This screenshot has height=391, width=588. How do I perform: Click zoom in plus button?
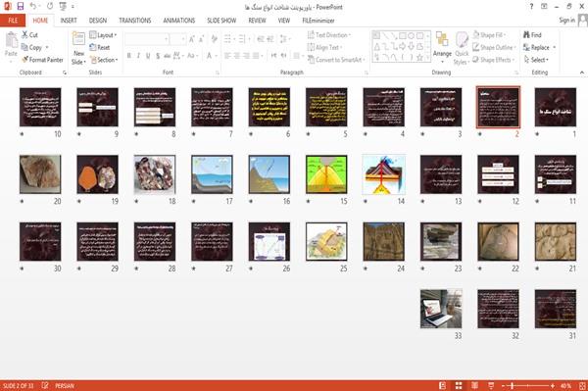pos(553,386)
